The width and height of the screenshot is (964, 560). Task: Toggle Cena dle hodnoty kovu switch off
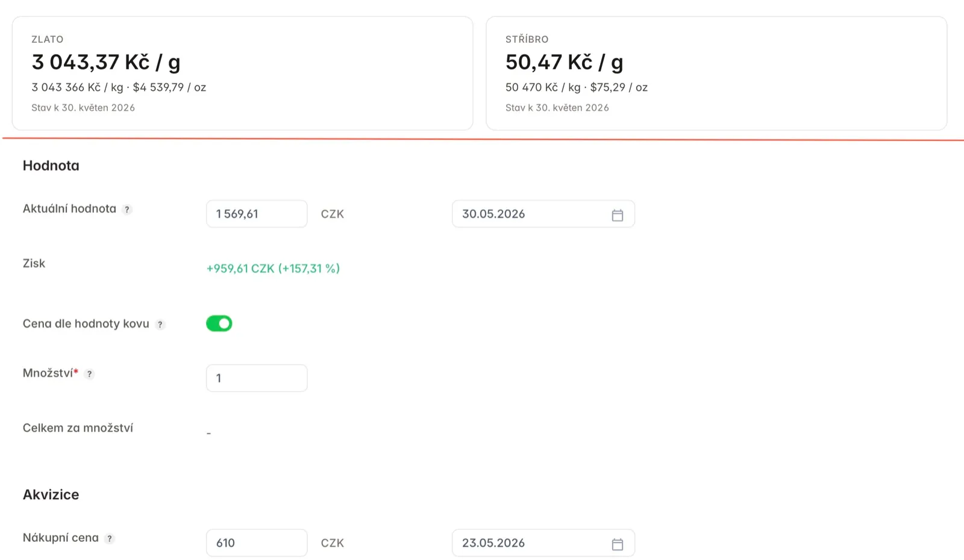click(x=219, y=323)
